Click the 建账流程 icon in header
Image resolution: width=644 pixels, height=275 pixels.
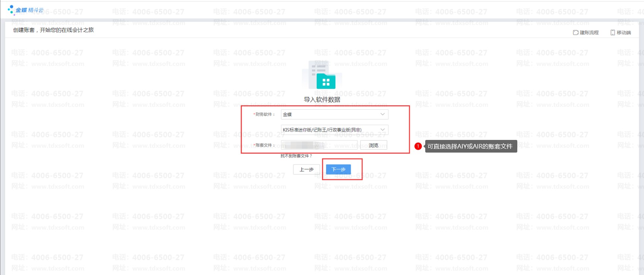575,33
